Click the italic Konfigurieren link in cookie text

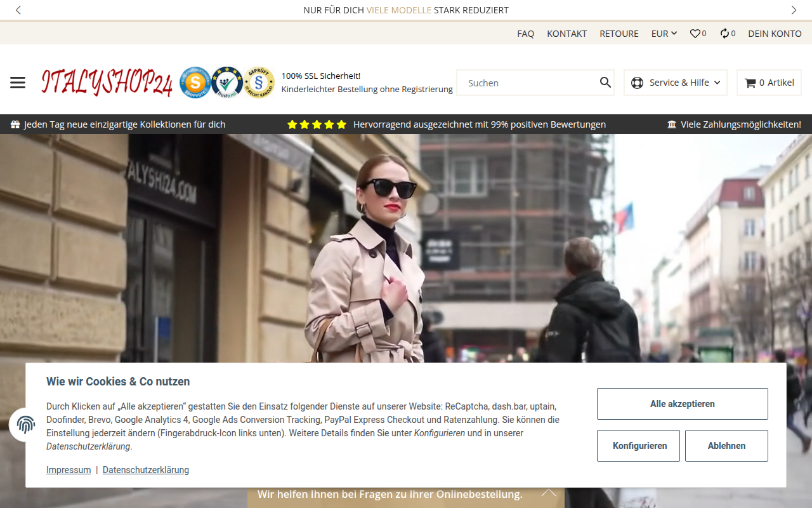point(440,433)
